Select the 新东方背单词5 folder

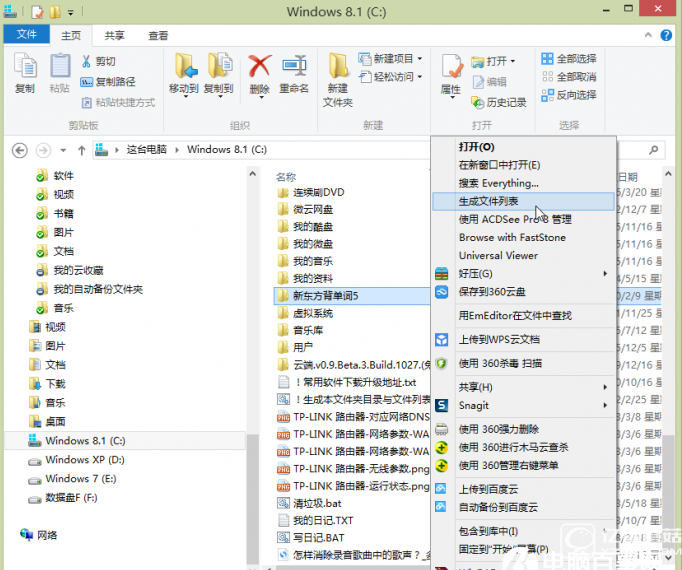coord(325,296)
